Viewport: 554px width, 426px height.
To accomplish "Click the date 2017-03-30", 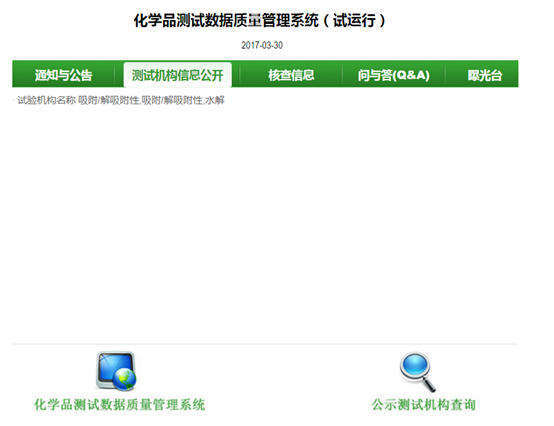I will [262, 45].
